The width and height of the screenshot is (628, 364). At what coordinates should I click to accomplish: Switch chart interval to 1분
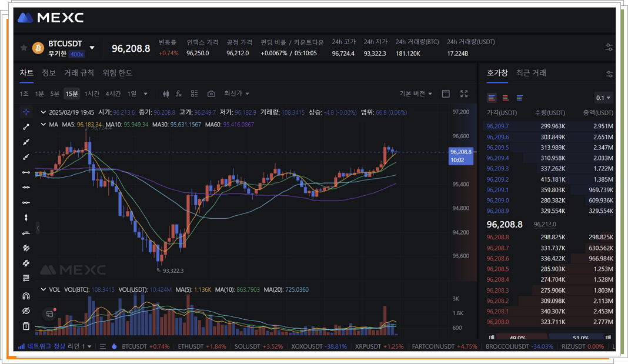click(39, 93)
